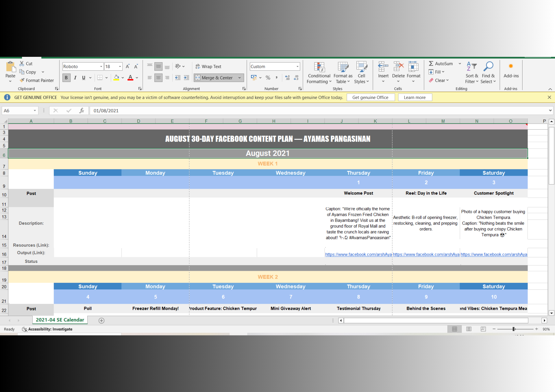Add a new sheet with plus icon
This screenshot has width=555, height=392.
pos(102,320)
